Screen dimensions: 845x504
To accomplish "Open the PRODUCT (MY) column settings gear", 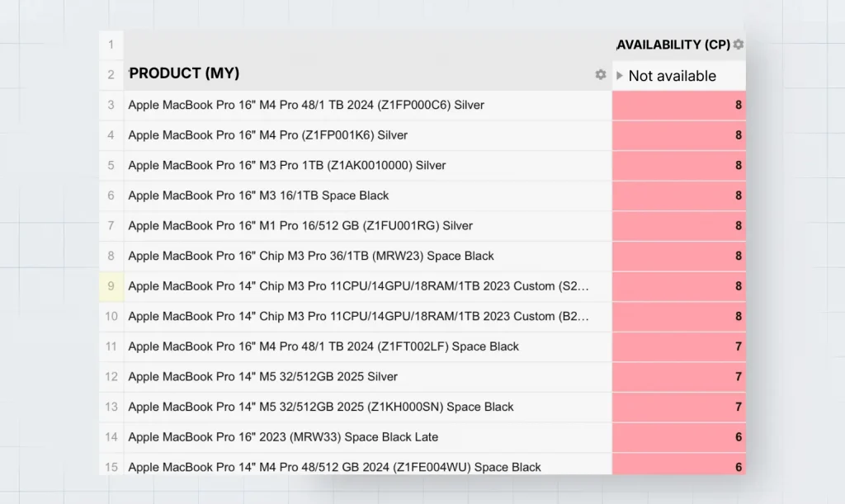I will pyautogui.click(x=601, y=74).
